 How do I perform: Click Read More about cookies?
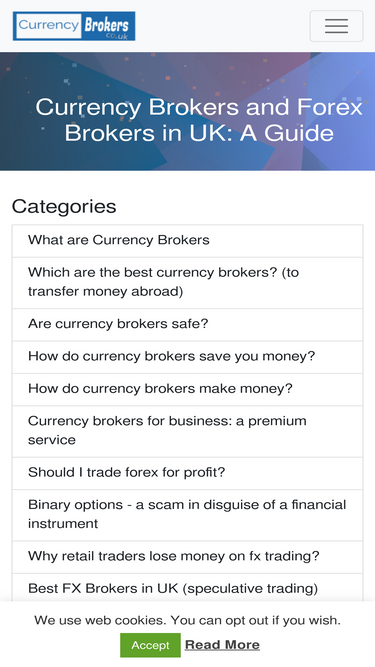pyautogui.click(x=222, y=645)
